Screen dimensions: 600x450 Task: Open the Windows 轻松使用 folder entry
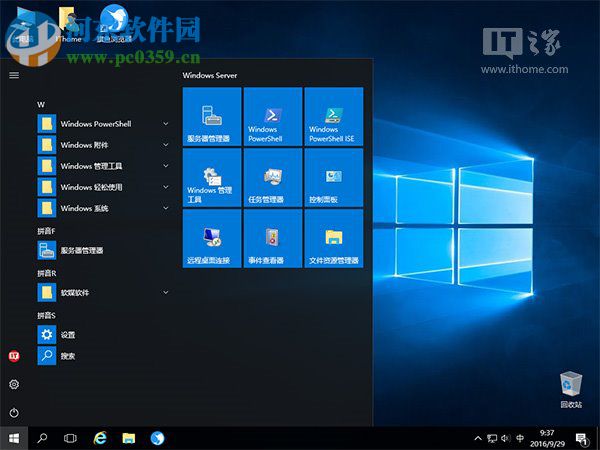click(104, 187)
